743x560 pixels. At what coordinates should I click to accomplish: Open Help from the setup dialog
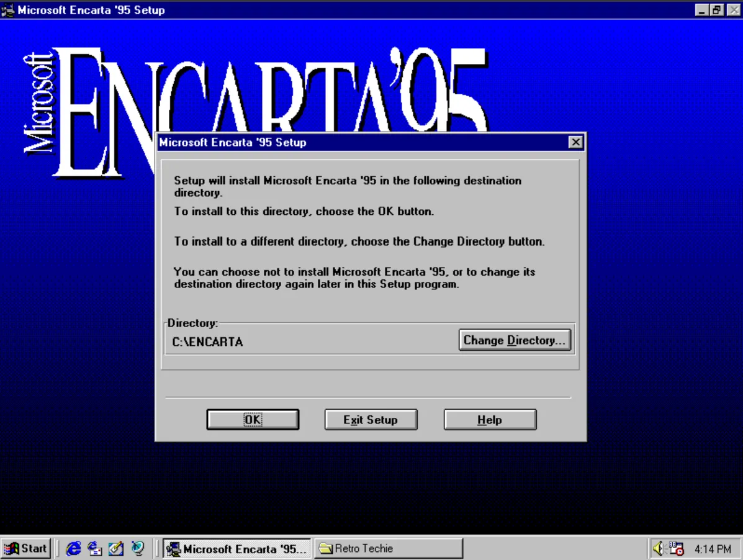coord(490,419)
